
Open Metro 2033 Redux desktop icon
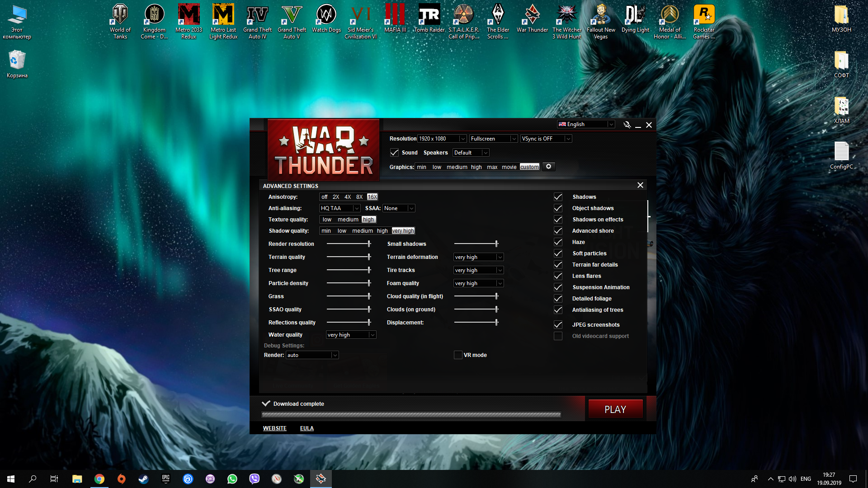189,21
